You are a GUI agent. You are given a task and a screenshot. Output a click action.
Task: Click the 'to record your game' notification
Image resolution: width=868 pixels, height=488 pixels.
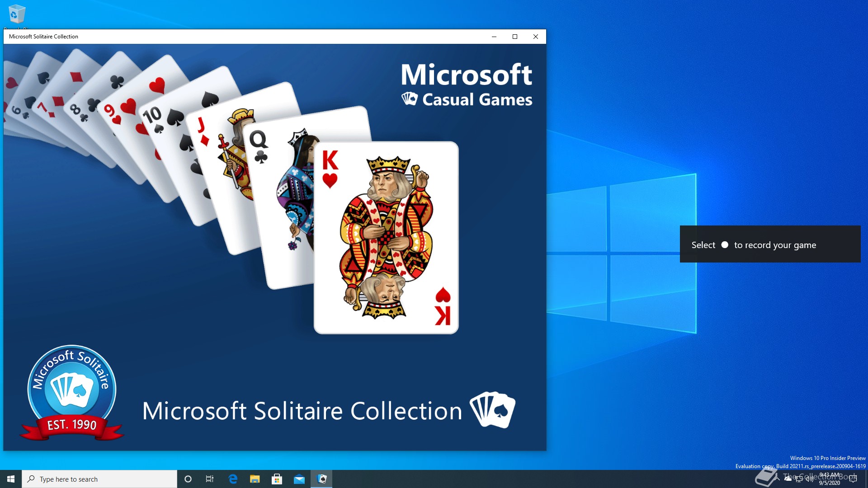pyautogui.click(x=770, y=244)
